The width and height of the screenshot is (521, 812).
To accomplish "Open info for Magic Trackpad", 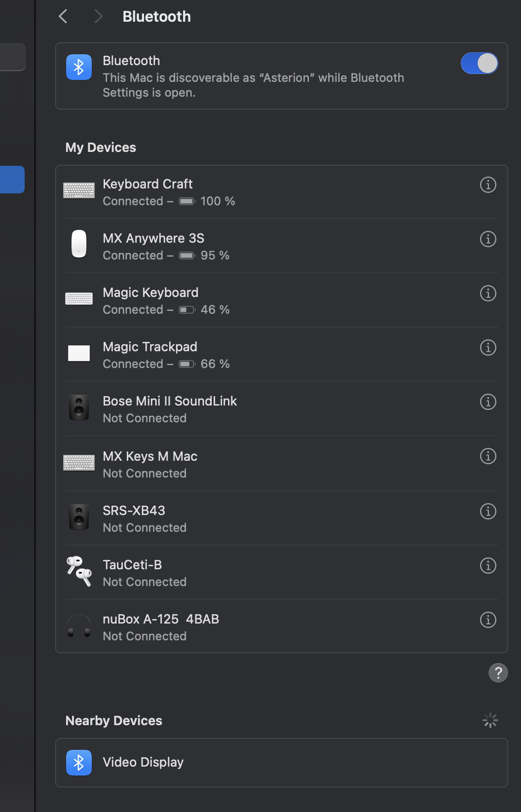I will point(488,348).
